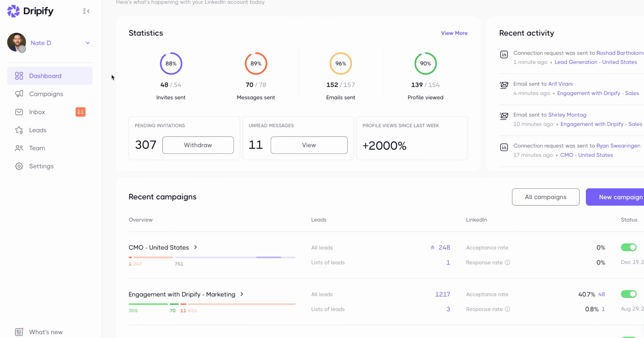The width and height of the screenshot is (644, 338).
Task: Click the 89% Messages sent progress ring
Action: (x=256, y=64)
